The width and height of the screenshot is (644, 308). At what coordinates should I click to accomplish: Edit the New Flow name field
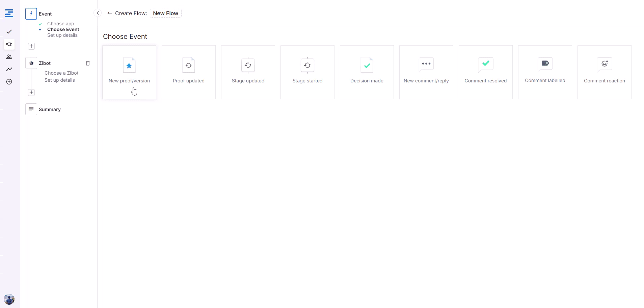point(165,14)
